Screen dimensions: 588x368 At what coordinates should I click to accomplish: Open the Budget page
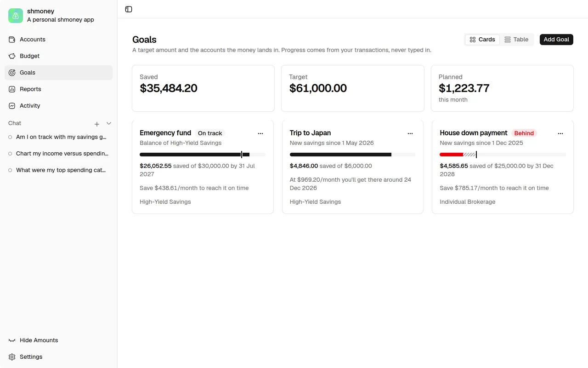coord(58,56)
